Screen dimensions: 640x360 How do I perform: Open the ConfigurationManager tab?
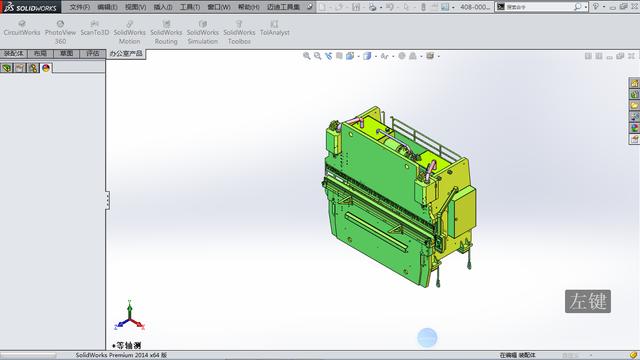click(x=33, y=68)
